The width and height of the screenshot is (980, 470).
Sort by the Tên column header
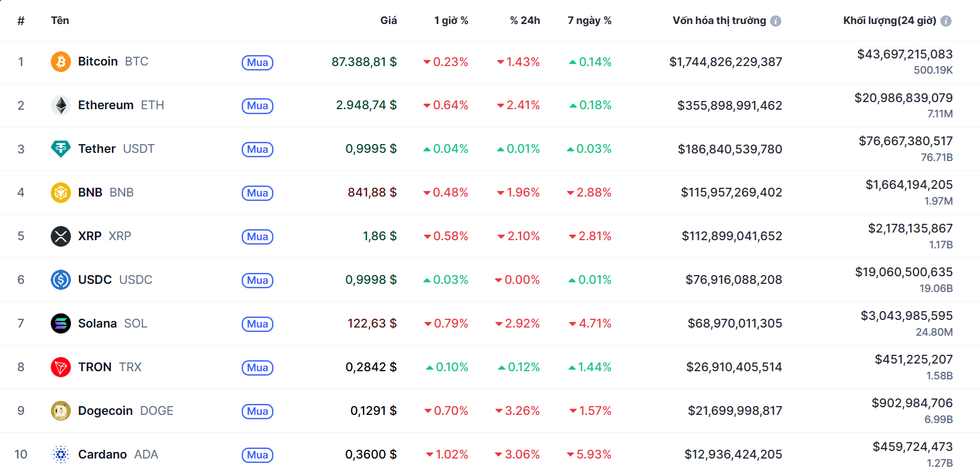(x=60, y=20)
